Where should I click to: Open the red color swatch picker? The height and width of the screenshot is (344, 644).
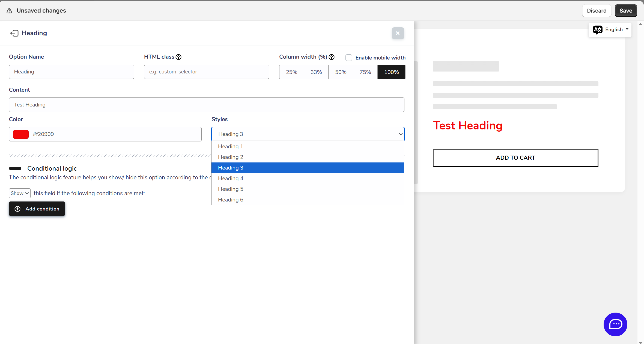pyautogui.click(x=21, y=134)
